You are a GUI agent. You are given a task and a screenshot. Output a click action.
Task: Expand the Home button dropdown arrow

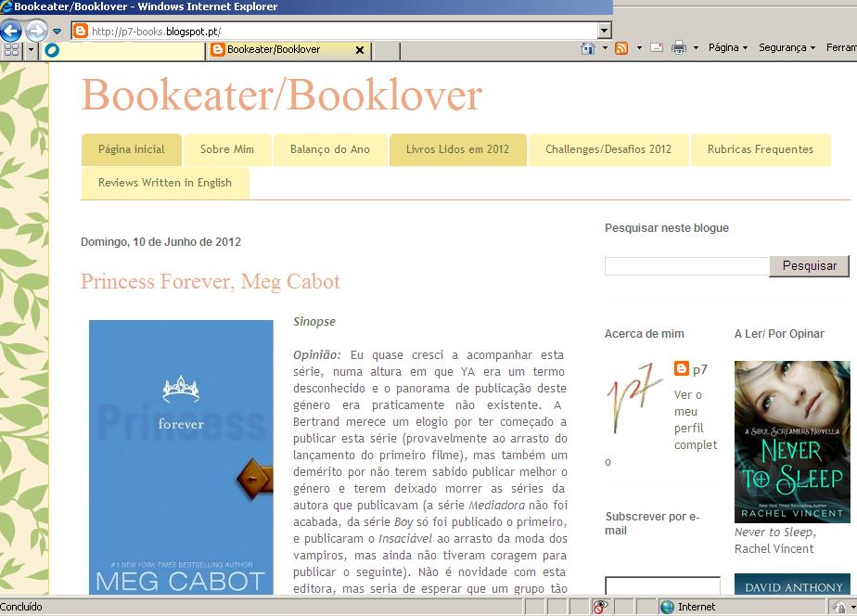(605, 48)
